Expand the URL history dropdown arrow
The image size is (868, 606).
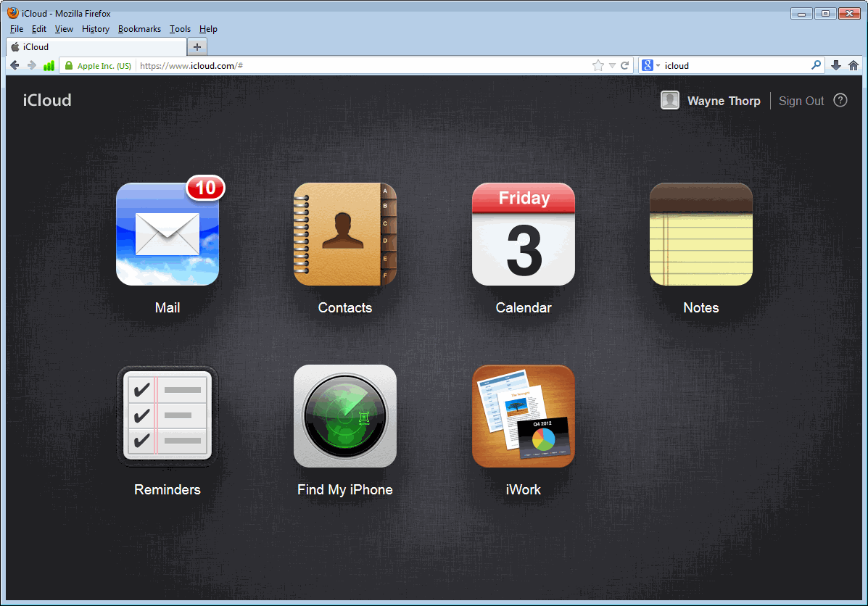612,65
